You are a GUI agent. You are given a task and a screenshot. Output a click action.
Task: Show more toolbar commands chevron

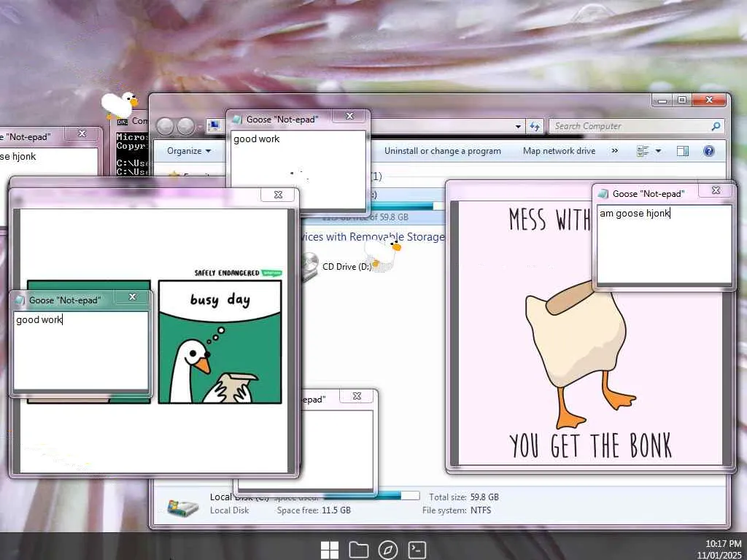pos(614,151)
